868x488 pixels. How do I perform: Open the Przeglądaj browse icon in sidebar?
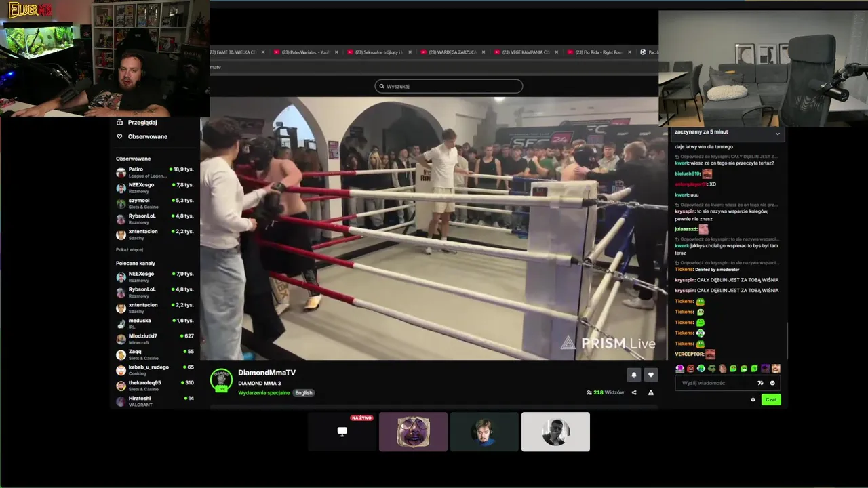(x=119, y=123)
